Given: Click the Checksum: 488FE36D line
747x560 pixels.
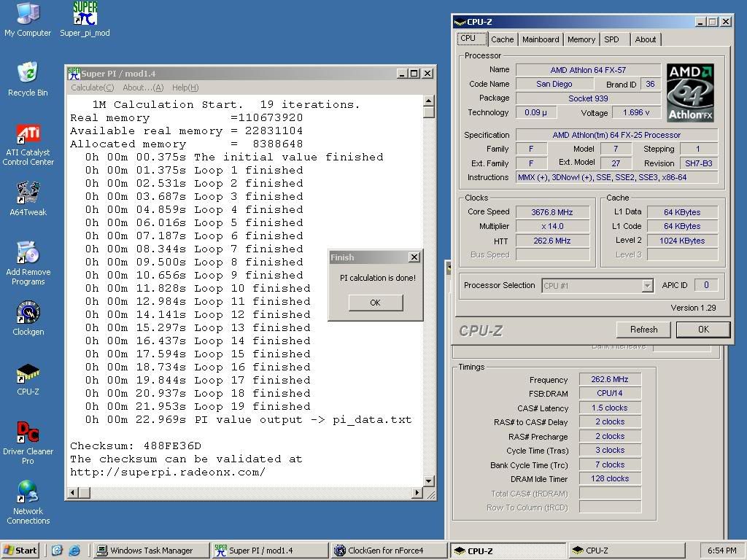Looking at the screenshot, I should 136,446.
